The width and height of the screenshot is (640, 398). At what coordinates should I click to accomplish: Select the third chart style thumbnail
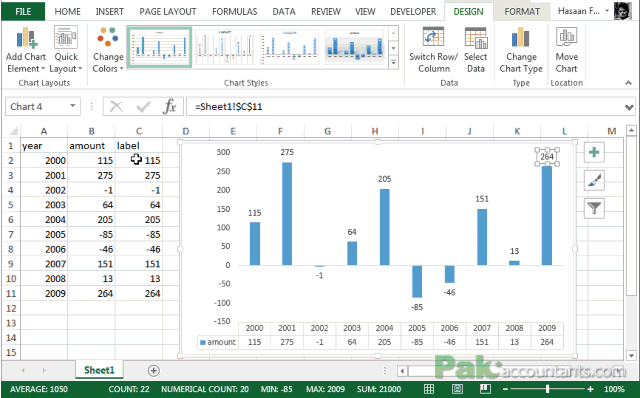click(289, 47)
